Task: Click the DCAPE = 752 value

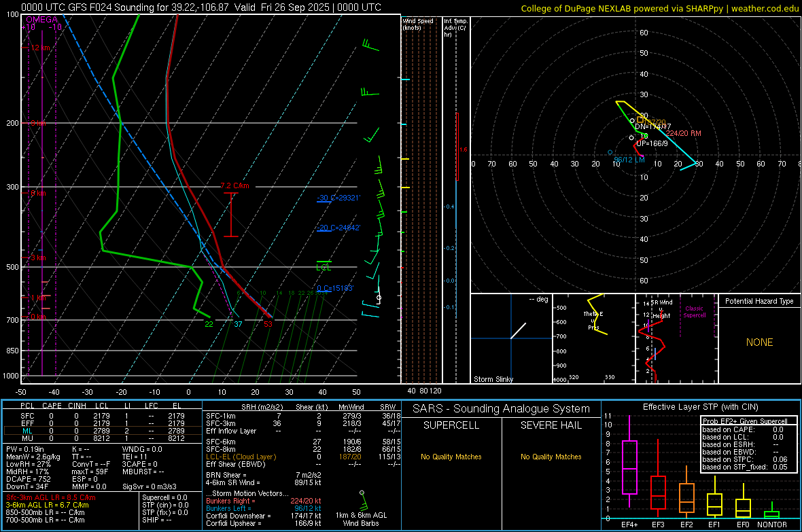Action: coord(28,479)
